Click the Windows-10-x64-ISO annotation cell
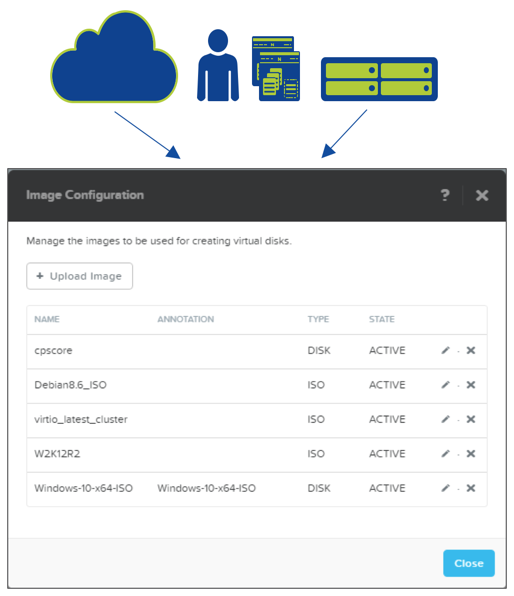Image resolution: width=514 pixels, height=596 pixels. [206, 488]
